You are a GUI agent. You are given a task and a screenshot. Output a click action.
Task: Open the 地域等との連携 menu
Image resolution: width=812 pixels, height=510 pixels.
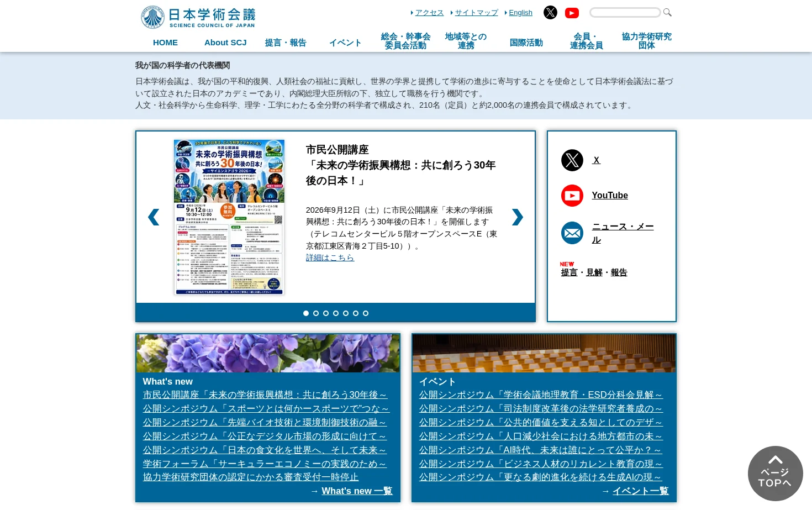click(466, 41)
